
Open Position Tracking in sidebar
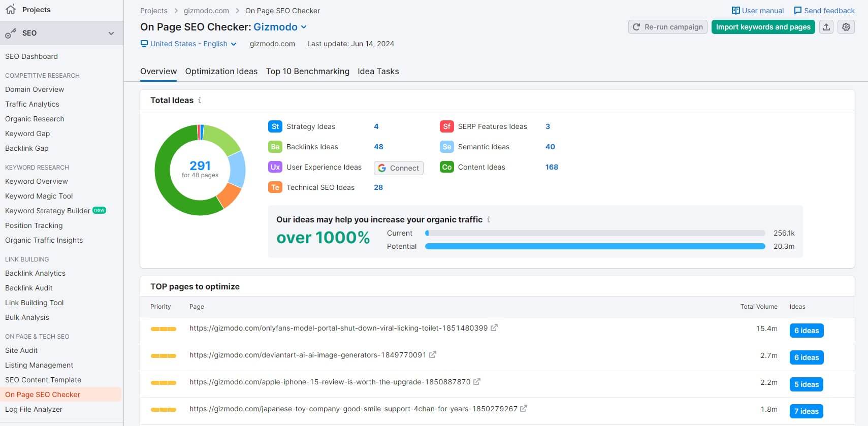(x=34, y=225)
